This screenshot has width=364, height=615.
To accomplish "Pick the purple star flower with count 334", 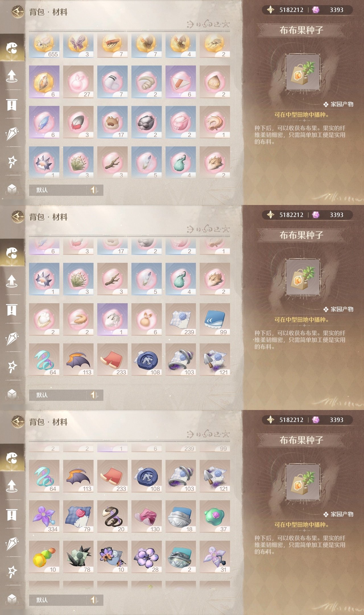I will [44, 516].
